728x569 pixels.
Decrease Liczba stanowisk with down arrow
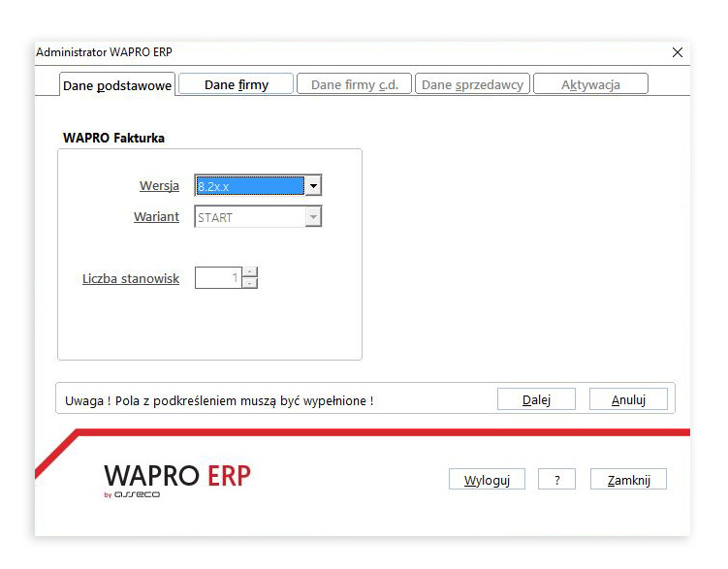(250, 283)
